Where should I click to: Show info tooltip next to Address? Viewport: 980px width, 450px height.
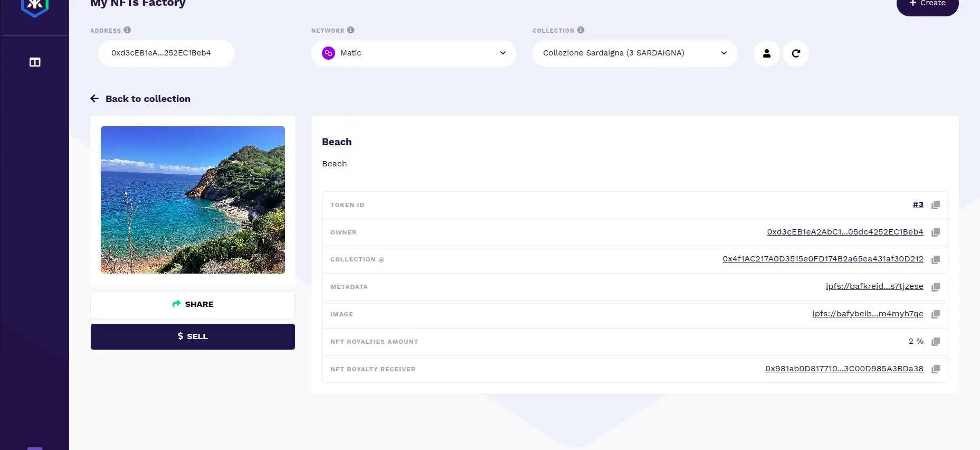click(127, 30)
